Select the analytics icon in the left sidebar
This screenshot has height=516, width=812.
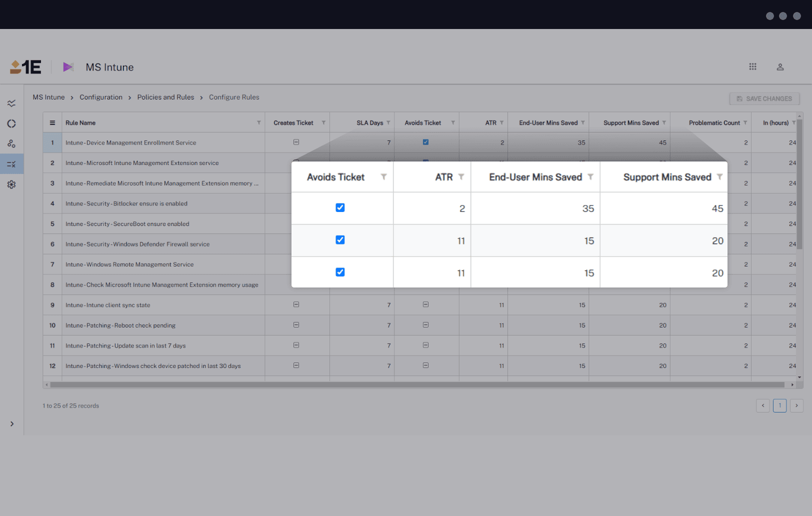pos(11,103)
